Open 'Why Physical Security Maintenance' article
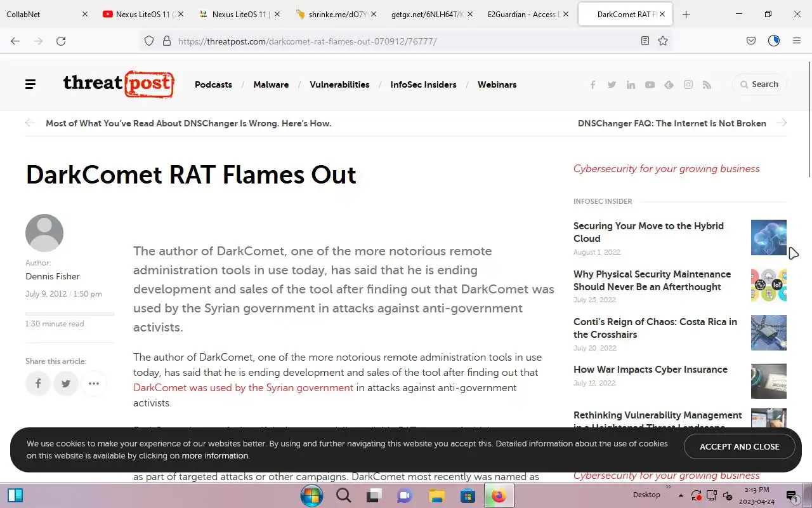This screenshot has height=508, width=812. [652, 281]
